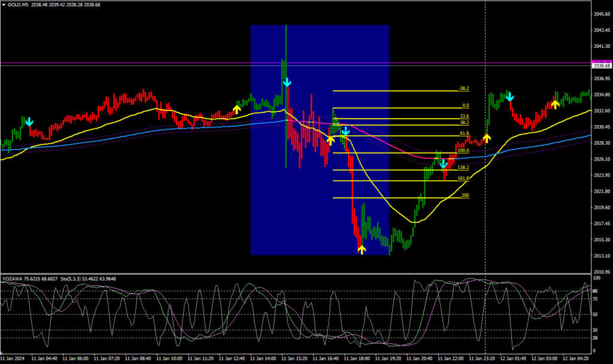Click the 80 level on stochastic scale
The height and width of the screenshot is (364, 613).
[596, 292]
